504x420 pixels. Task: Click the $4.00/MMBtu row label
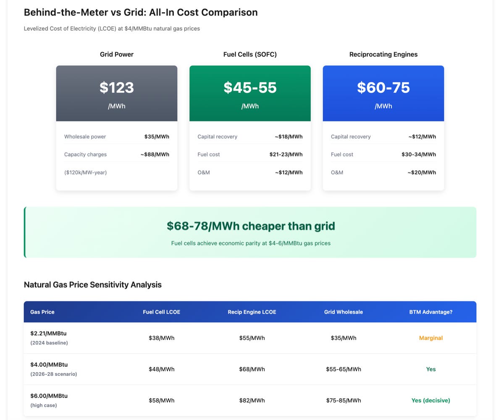(49, 365)
